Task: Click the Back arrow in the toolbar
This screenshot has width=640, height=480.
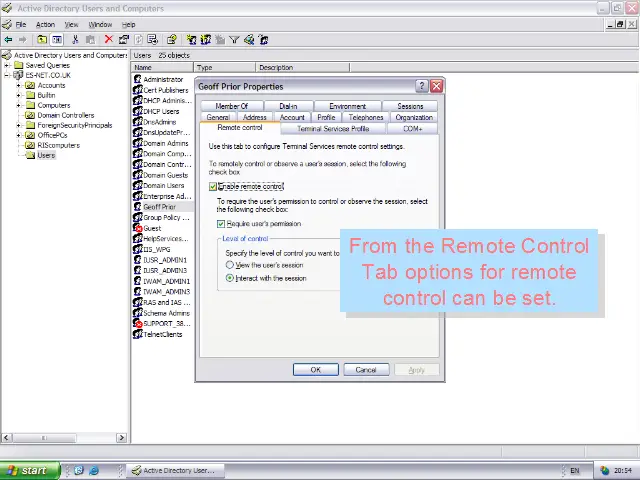Action: [9, 40]
